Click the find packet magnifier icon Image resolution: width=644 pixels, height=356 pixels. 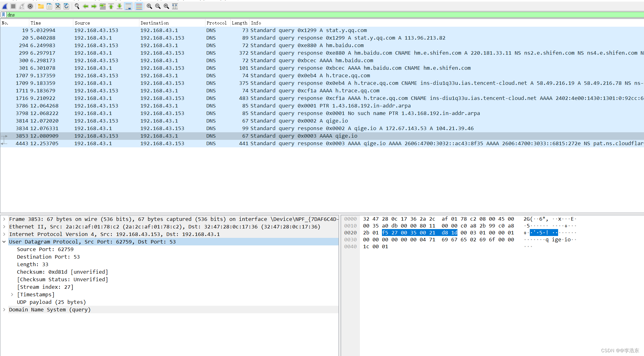coord(77,6)
